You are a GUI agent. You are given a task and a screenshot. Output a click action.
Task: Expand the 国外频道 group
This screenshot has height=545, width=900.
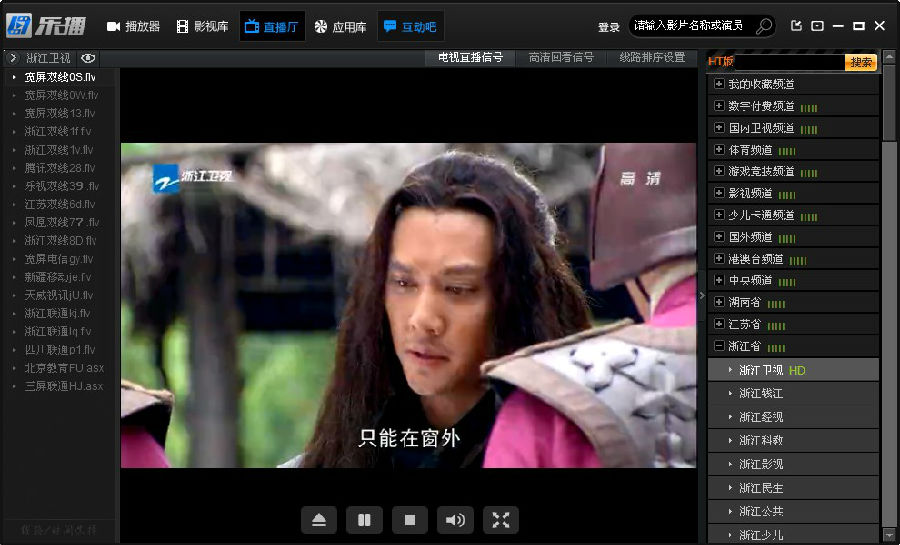pyautogui.click(x=719, y=236)
